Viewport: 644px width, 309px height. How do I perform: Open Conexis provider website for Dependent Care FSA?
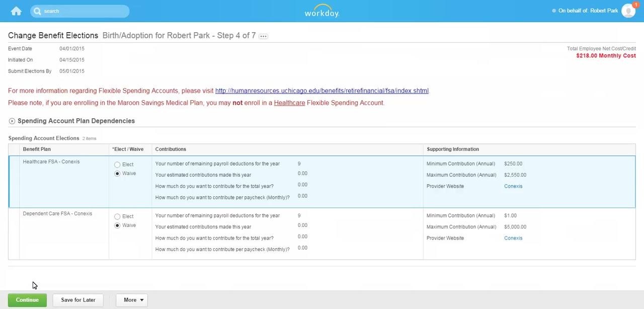tap(513, 238)
